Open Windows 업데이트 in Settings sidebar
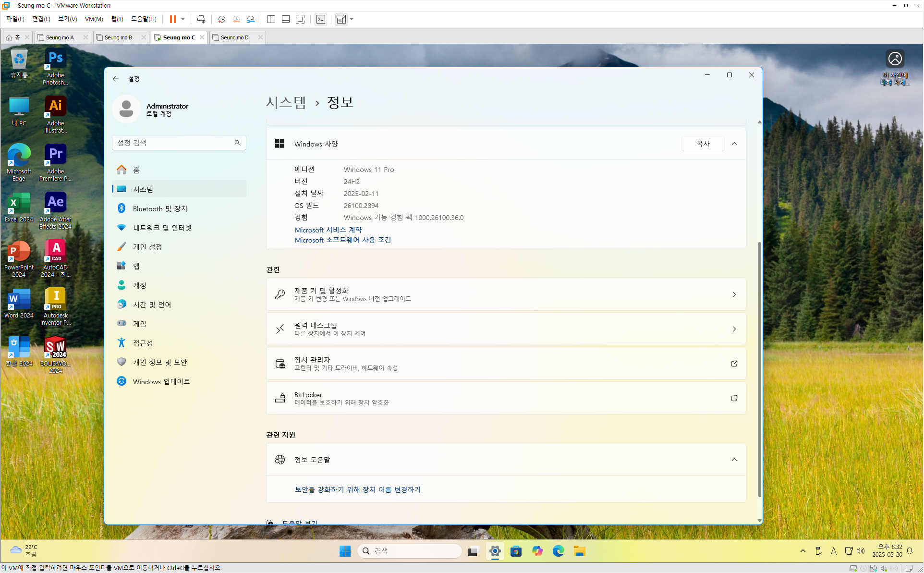 [161, 381]
